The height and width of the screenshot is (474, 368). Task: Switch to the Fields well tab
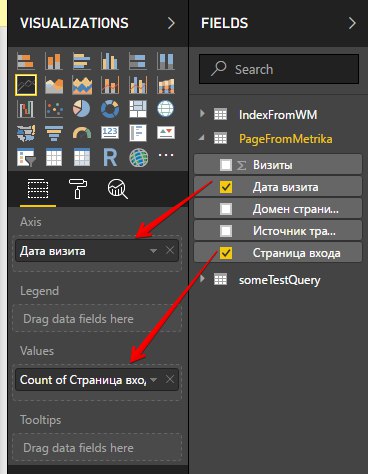point(38,189)
